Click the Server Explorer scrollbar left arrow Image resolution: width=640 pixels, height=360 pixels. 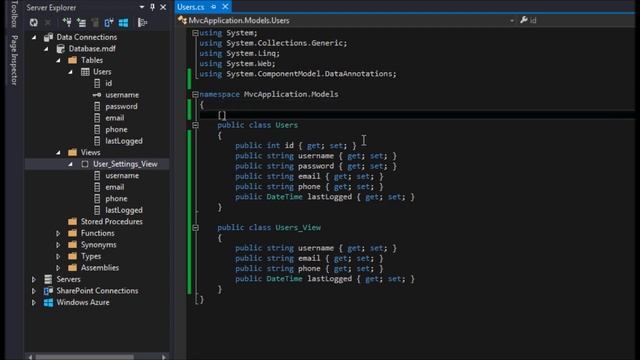(30, 357)
